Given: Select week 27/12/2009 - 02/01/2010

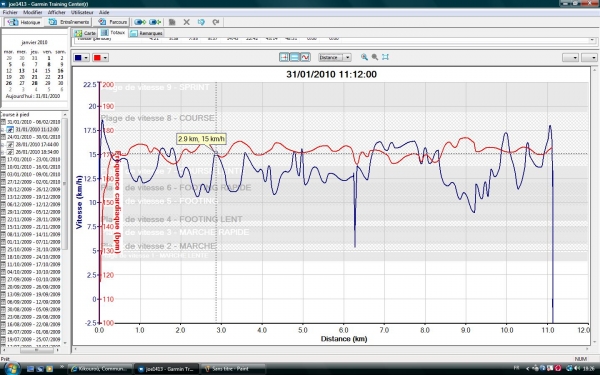Looking at the screenshot, I should (x=34, y=182).
